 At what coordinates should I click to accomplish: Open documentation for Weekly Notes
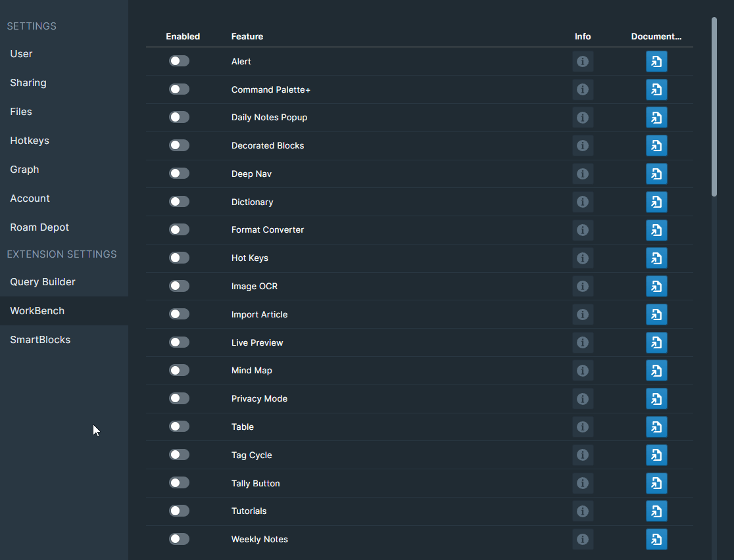(x=656, y=540)
